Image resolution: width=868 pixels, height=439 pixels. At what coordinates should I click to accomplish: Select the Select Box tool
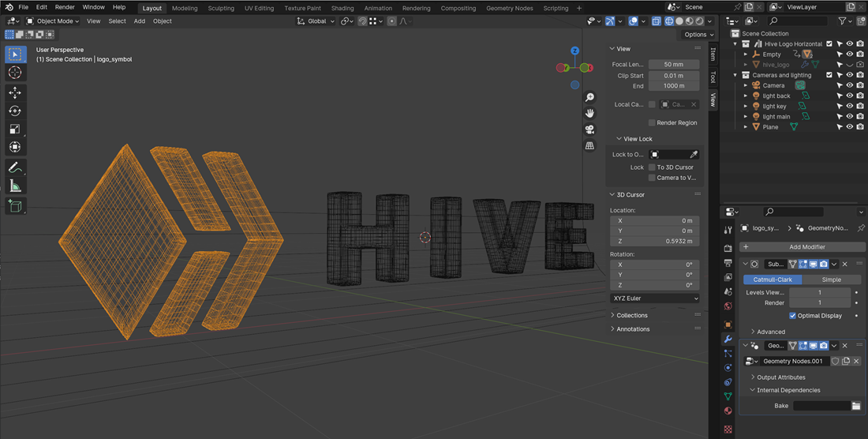pyautogui.click(x=15, y=54)
